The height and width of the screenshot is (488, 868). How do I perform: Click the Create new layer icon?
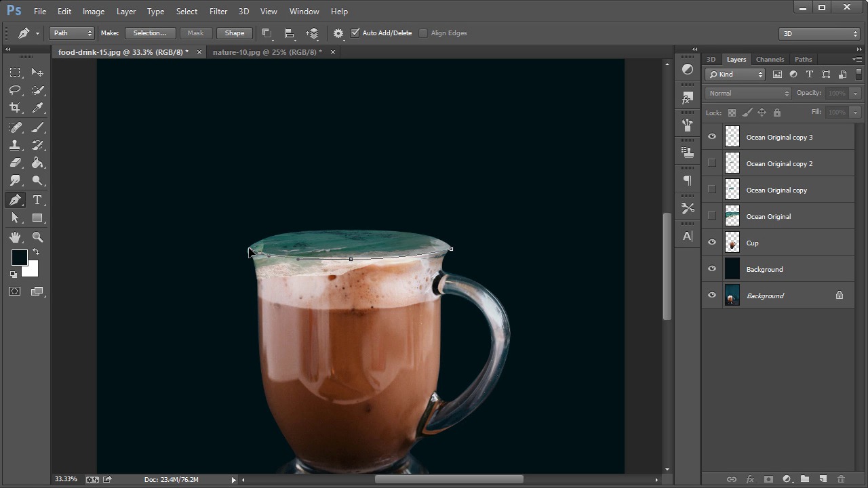point(823,479)
